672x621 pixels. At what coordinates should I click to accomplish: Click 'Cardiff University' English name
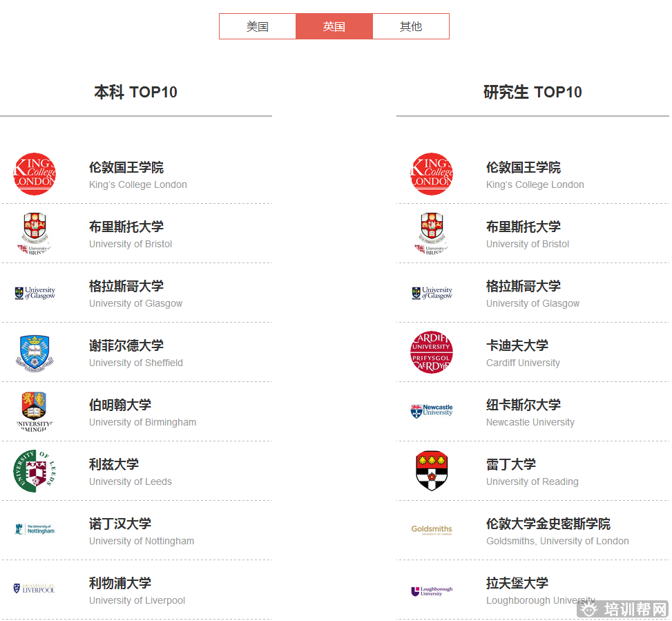pos(523,363)
